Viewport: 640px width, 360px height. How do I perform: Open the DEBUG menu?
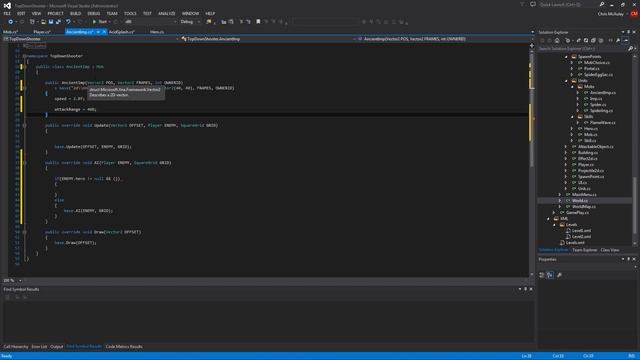[93, 13]
